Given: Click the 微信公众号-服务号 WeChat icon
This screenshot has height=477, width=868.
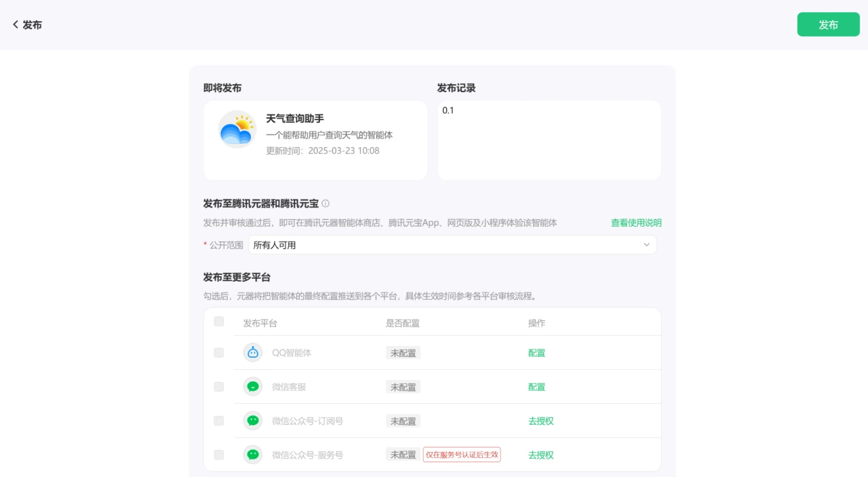Looking at the screenshot, I should (x=253, y=455).
